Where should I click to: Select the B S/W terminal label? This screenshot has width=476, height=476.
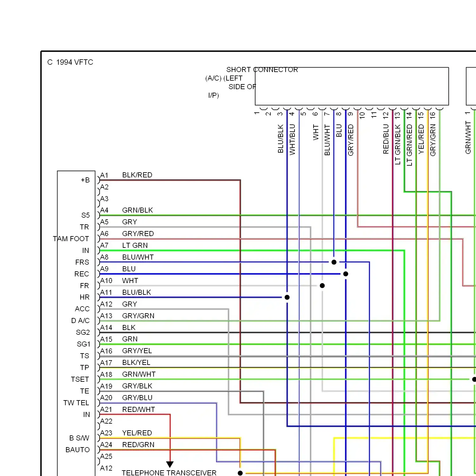[79, 438]
